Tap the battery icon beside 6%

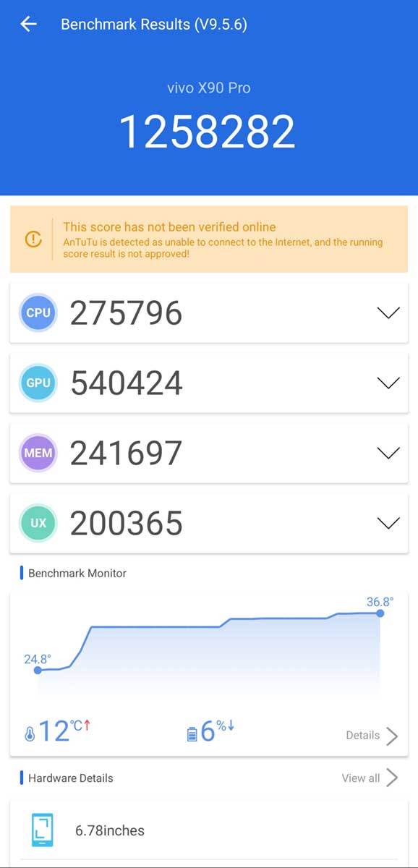click(x=192, y=731)
